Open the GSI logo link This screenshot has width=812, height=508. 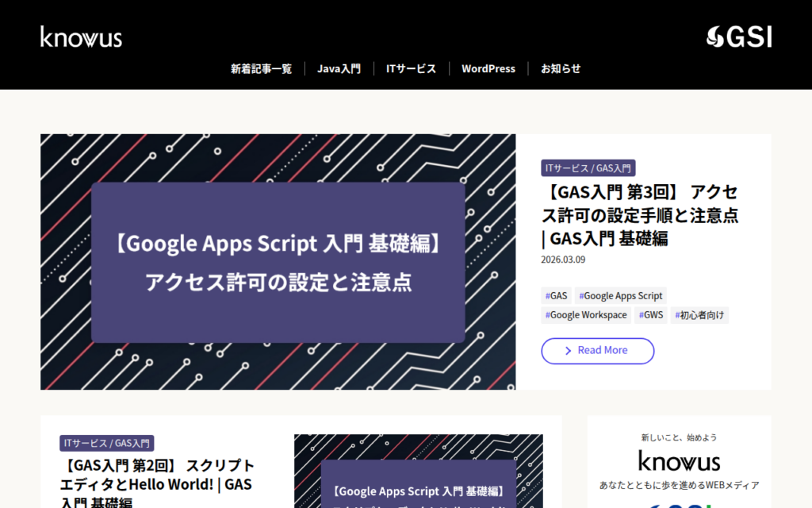coord(739,37)
